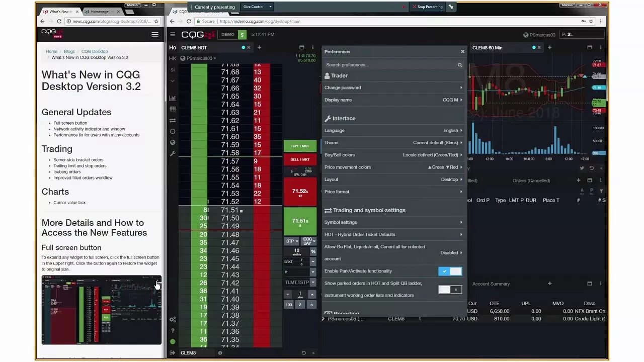644x362 pixels.
Task: Select the Orders (Cancelled) tab
Action: (531, 180)
